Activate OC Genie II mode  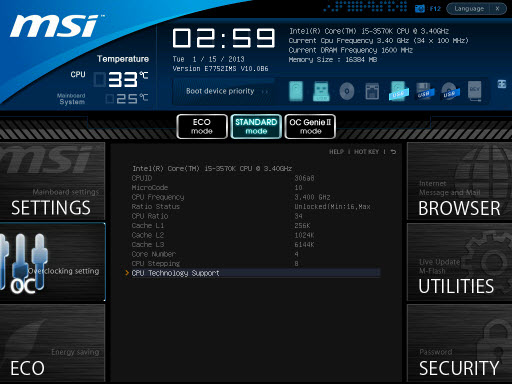coord(310,126)
